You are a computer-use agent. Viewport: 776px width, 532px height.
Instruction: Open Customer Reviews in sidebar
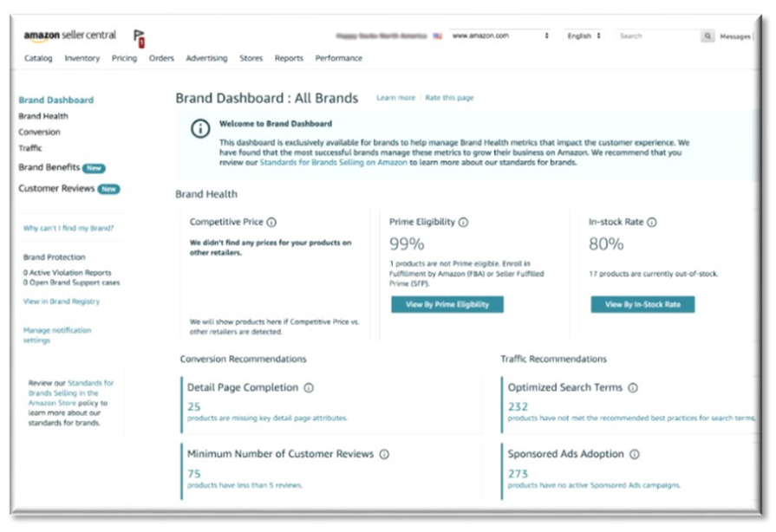[56, 188]
